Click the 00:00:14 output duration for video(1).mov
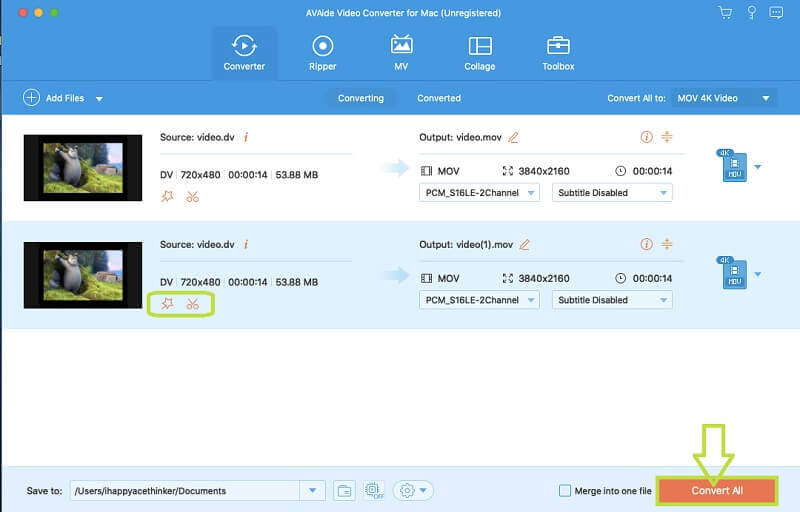Screen dimensions: 800x512 click(652, 278)
